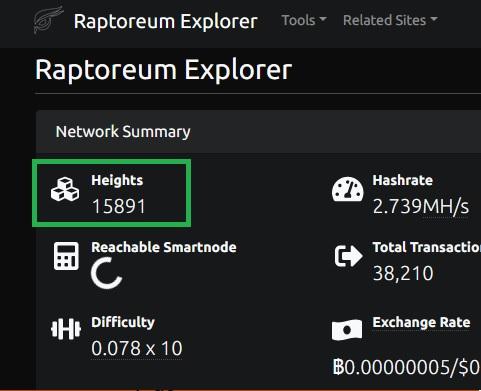Click the difficulty value 0.078 x 10
The image size is (481, 391).
pyautogui.click(x=137, y=348)
